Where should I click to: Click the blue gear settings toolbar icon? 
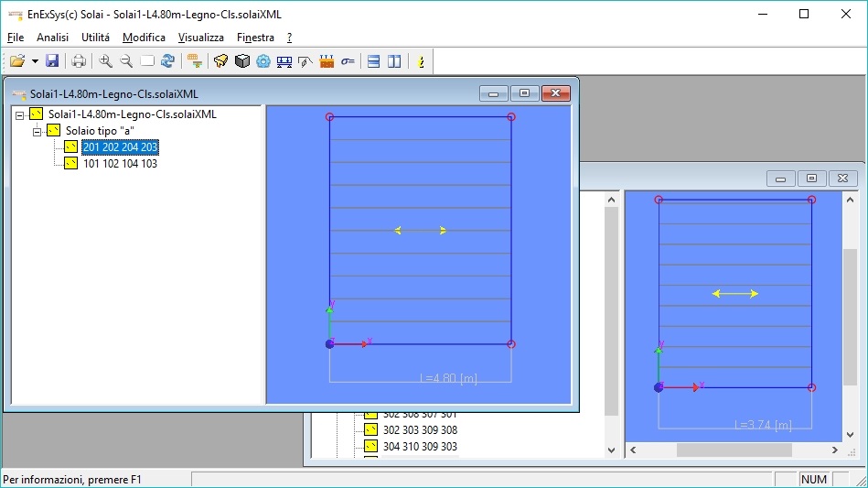pos(263,61)
